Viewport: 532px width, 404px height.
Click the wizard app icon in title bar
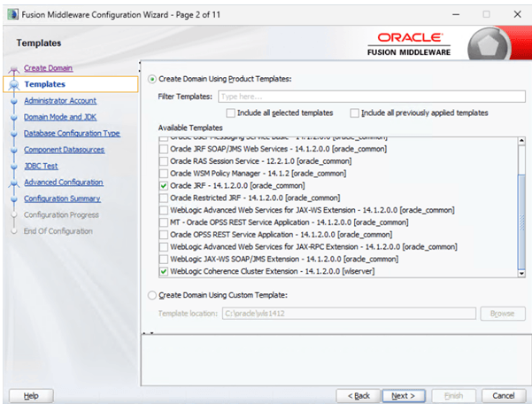pyautogui.click(x=13, y=14)
